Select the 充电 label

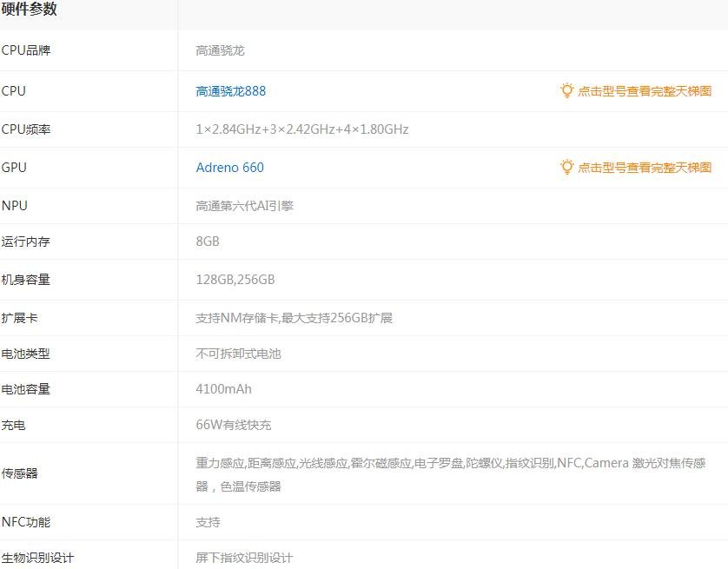tap(13, 425)
